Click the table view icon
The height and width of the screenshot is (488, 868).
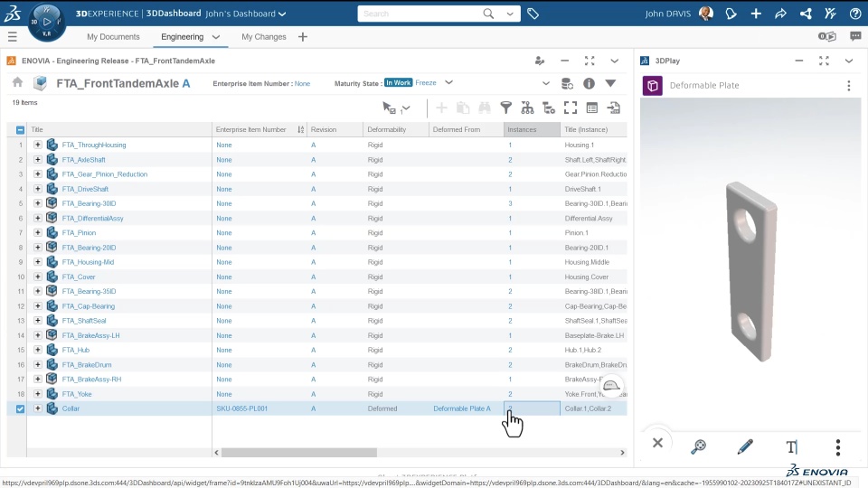(591, 108)
